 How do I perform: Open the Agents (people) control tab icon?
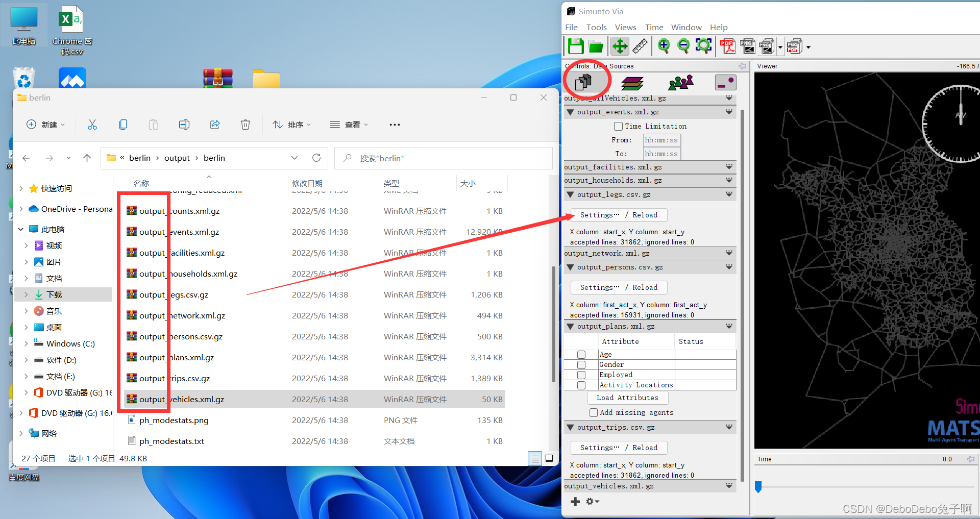coord(681,82)
